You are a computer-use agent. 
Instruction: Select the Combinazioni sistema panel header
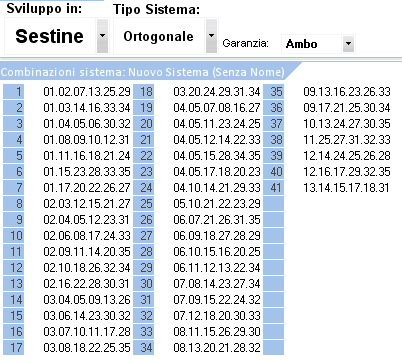coord(143,72)
